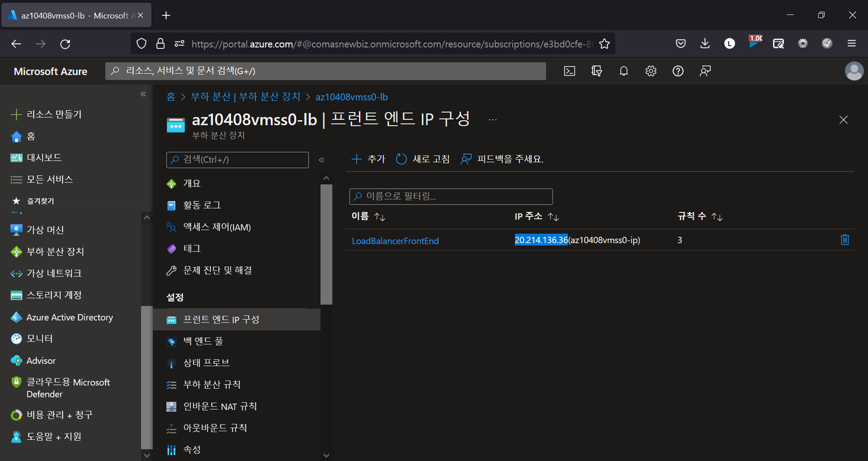The image size is (868, 461).
Task: Click the 이름으로 필터링 filter box
Action: point(451,196)
